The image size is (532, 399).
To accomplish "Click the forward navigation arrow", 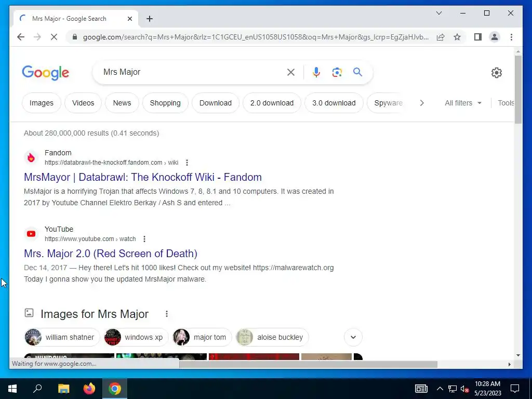I will [x=37, y=37].
